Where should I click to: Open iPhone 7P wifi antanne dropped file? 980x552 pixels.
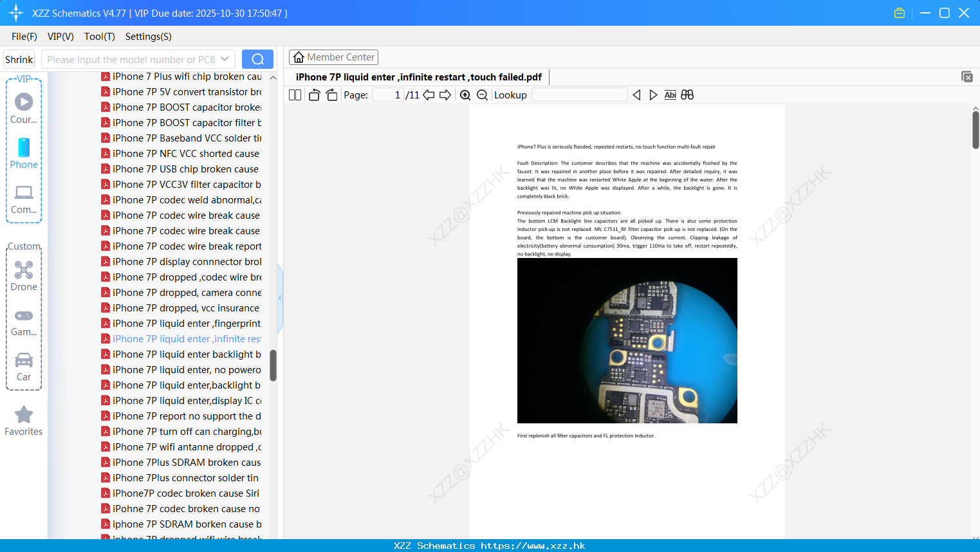coord(181,447)
